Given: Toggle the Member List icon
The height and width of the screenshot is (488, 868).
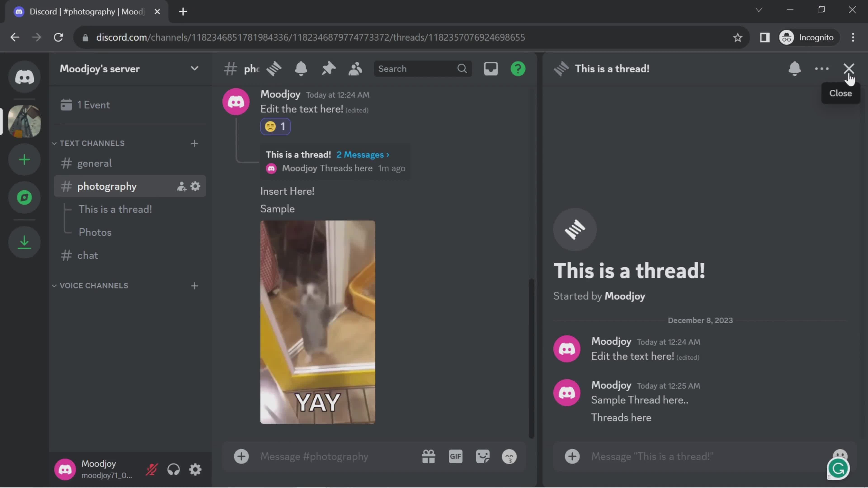Looking at the screenshot, I should [x=355, y=69].
